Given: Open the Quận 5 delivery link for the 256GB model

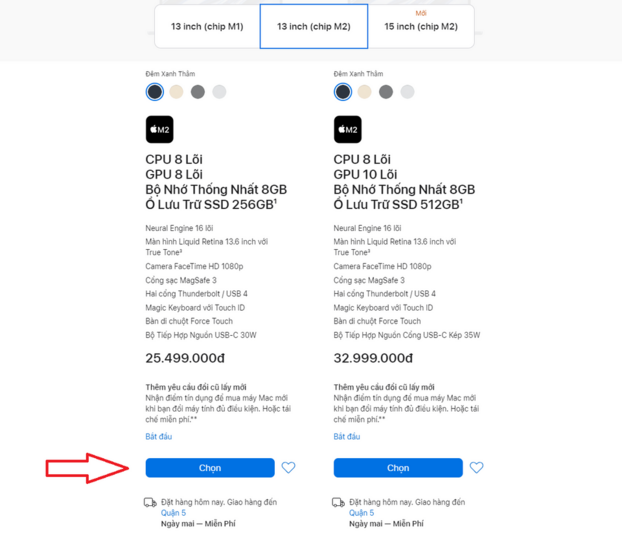Looking at the screenshot, I should (x=173, y=513).
